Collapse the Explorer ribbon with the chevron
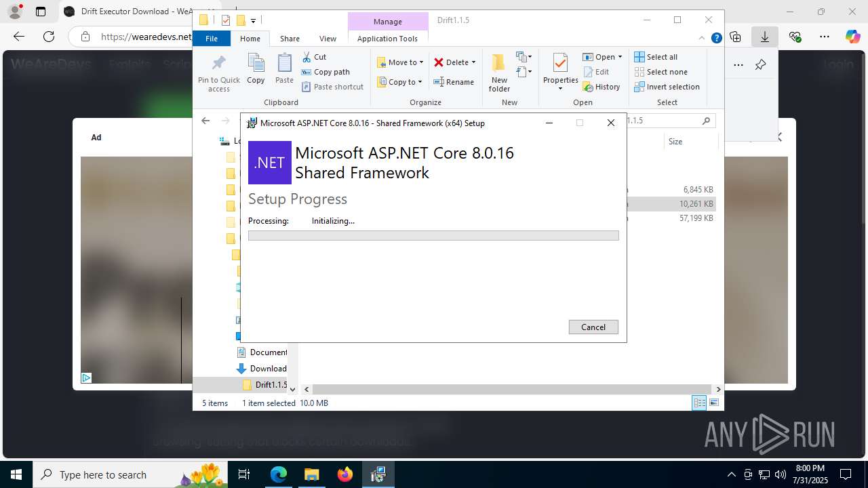 tap(702, 39)
